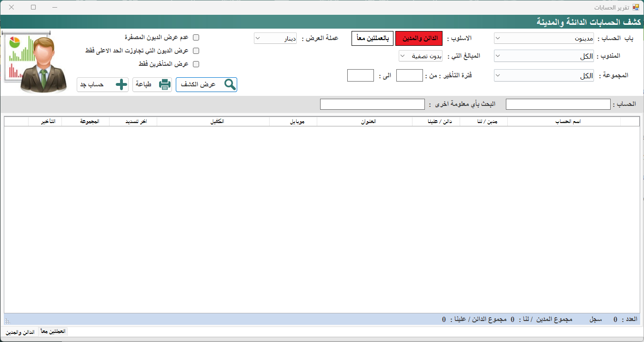Click العنوان column header

click(x=364, y=122)
